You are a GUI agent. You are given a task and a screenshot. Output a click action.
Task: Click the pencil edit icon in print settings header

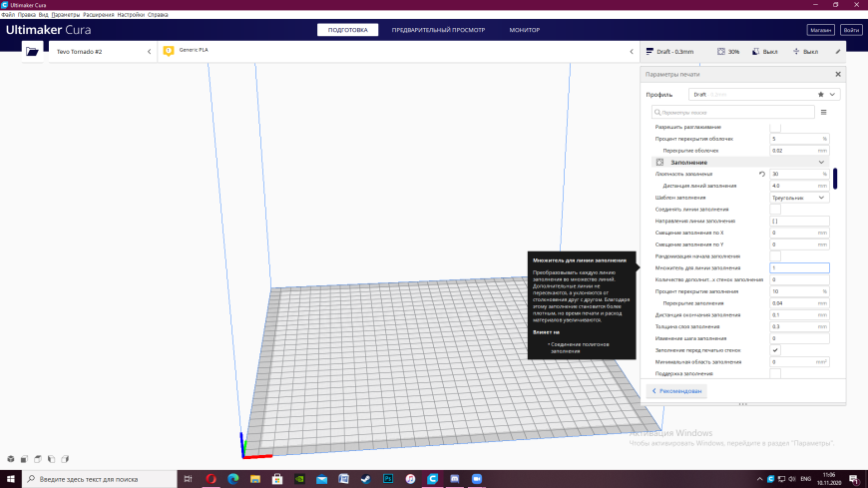838,52
